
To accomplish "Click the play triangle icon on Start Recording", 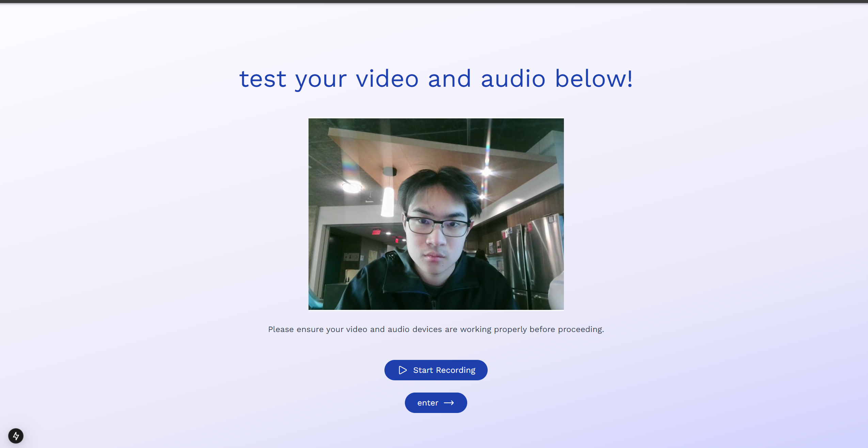I will coord(403,370).
